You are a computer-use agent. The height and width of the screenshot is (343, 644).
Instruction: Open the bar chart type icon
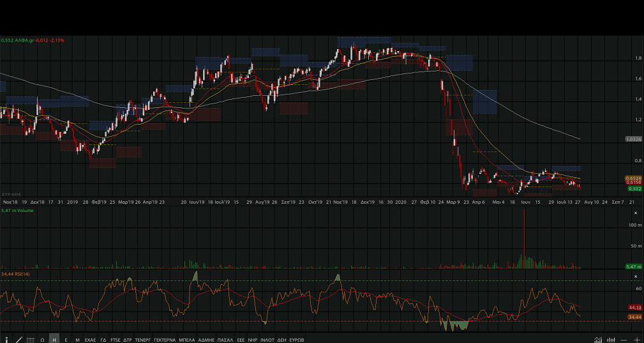611,340
